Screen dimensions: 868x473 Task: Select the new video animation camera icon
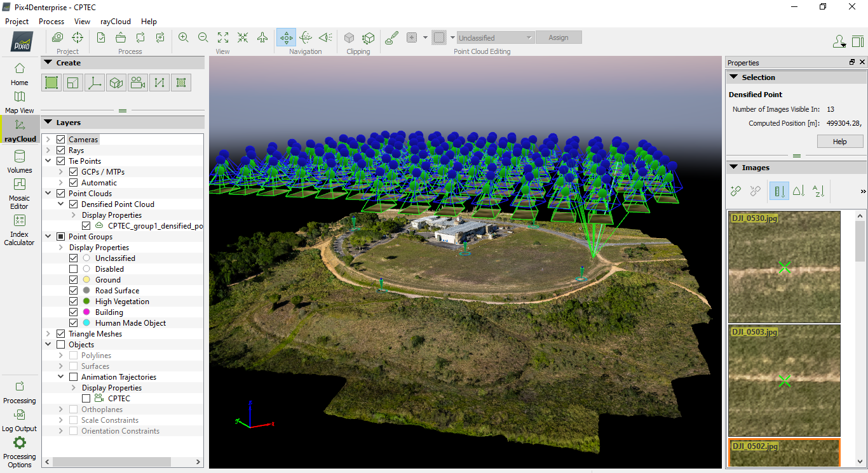[x=137, y=83]
